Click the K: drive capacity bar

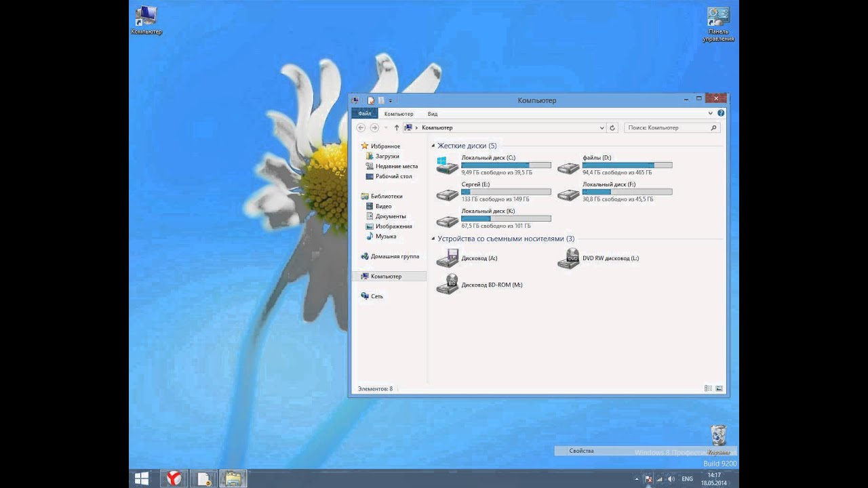pos(506,218)
